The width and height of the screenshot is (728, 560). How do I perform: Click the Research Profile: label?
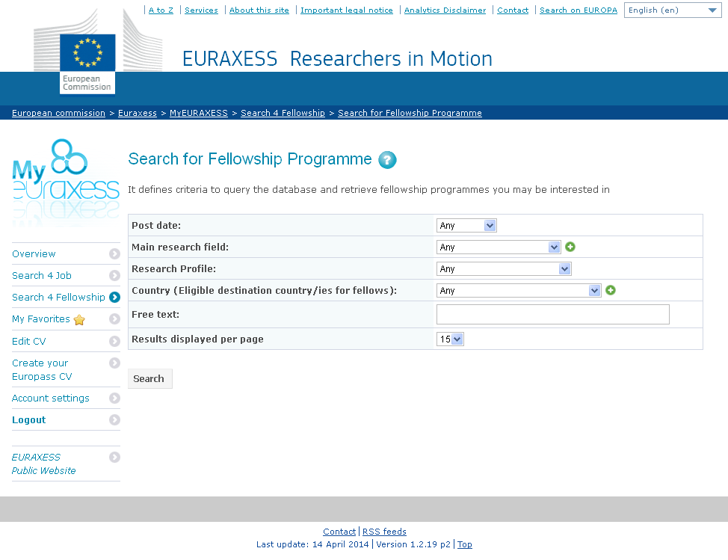173,269
